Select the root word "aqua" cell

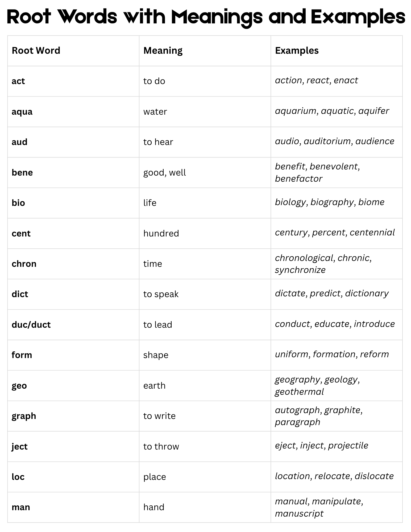(x=22, y=112)
